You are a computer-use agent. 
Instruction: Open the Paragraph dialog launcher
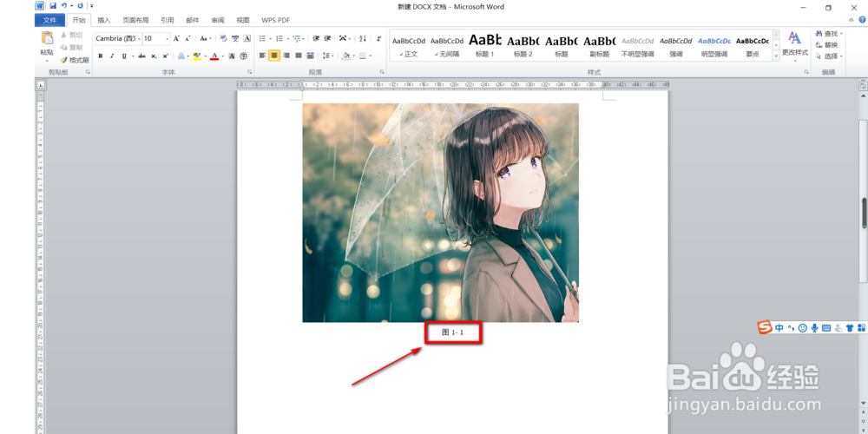tap(382, 72)
